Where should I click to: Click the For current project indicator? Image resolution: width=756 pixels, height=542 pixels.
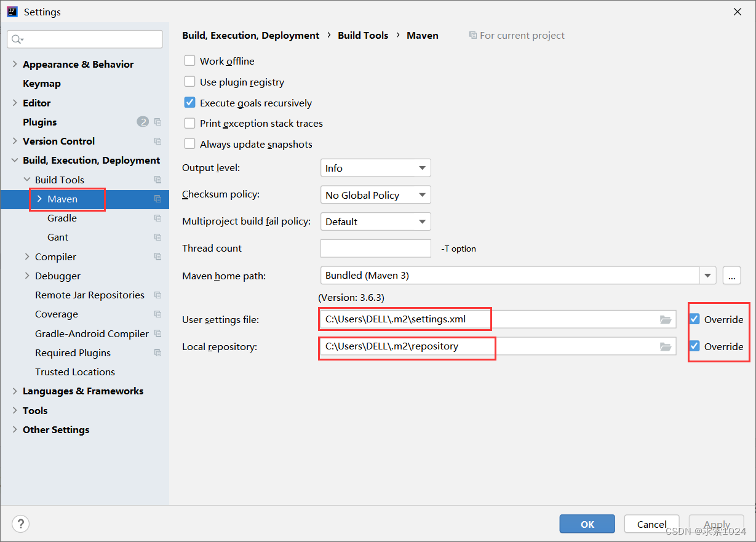pyautogui.click(x=517, y=36)
